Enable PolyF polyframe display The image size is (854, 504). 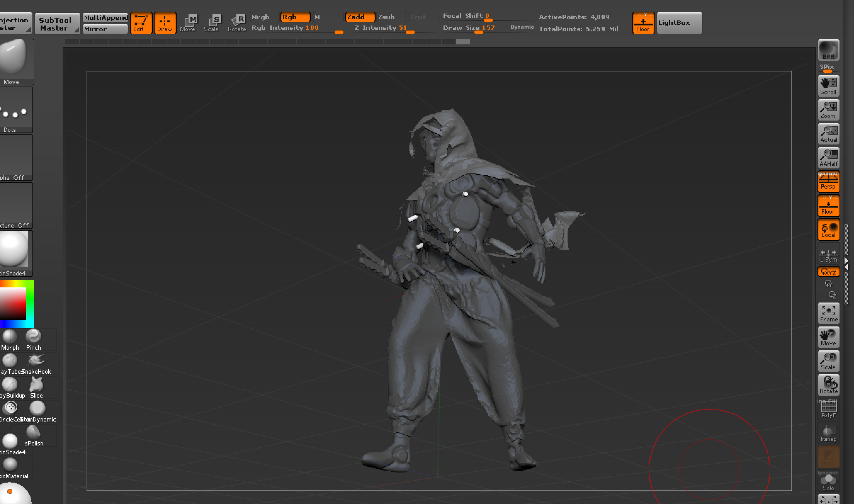click(828, 409)
